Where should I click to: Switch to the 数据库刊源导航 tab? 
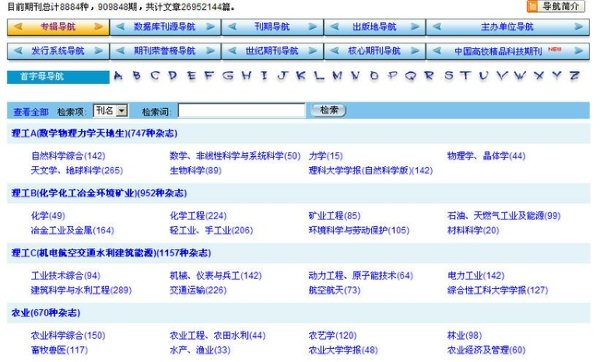[x=165, y=27]
